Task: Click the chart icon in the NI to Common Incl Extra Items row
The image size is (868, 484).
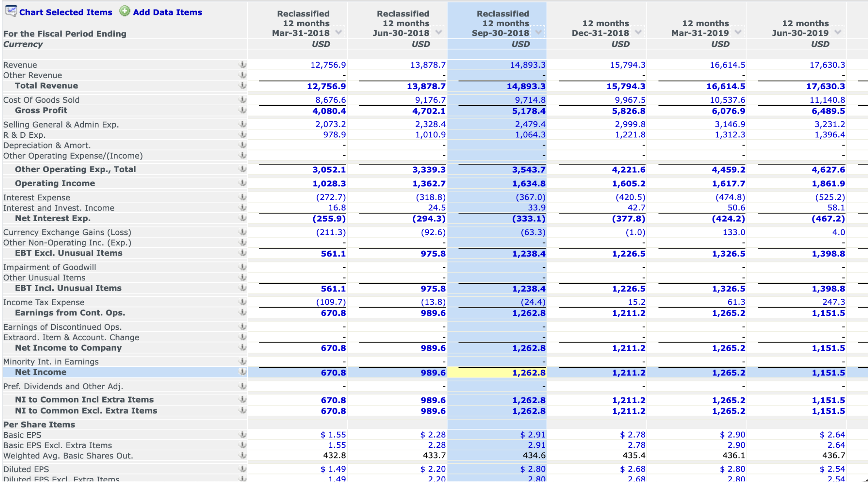Action: coord(242,400)
